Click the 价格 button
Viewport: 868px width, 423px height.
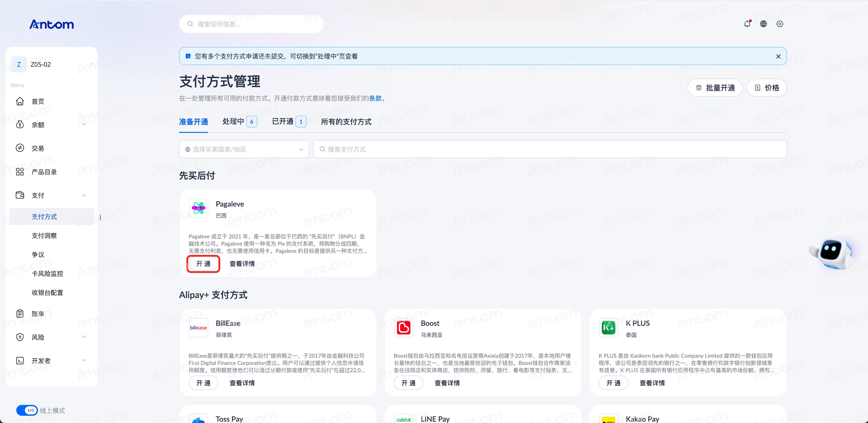point(766,88)
